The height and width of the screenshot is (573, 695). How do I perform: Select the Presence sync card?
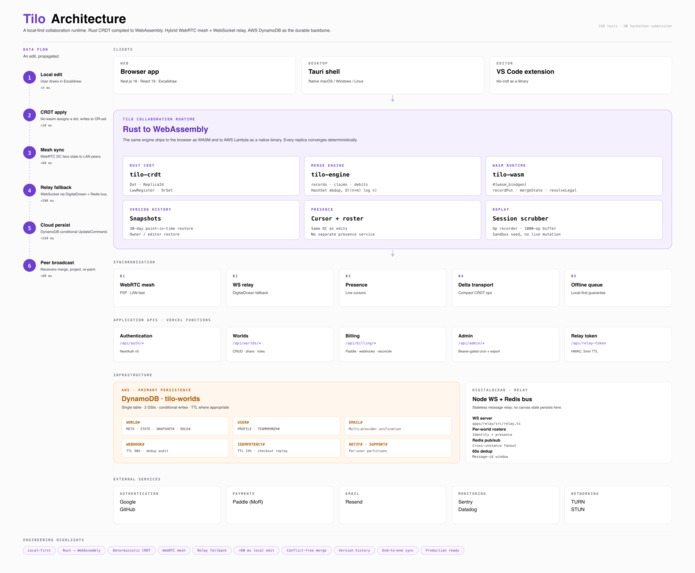click(392, 288)
